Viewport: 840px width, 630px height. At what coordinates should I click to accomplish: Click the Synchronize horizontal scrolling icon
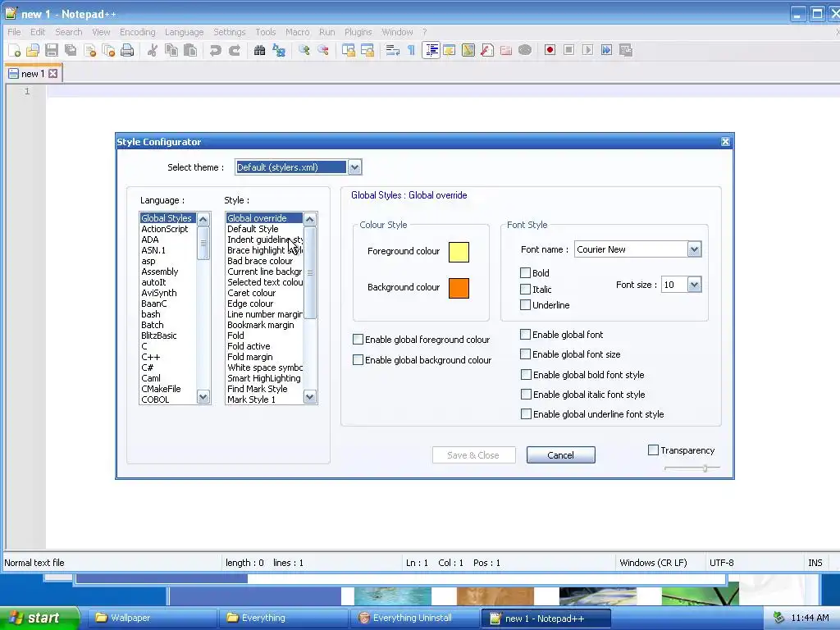point(367,50)
